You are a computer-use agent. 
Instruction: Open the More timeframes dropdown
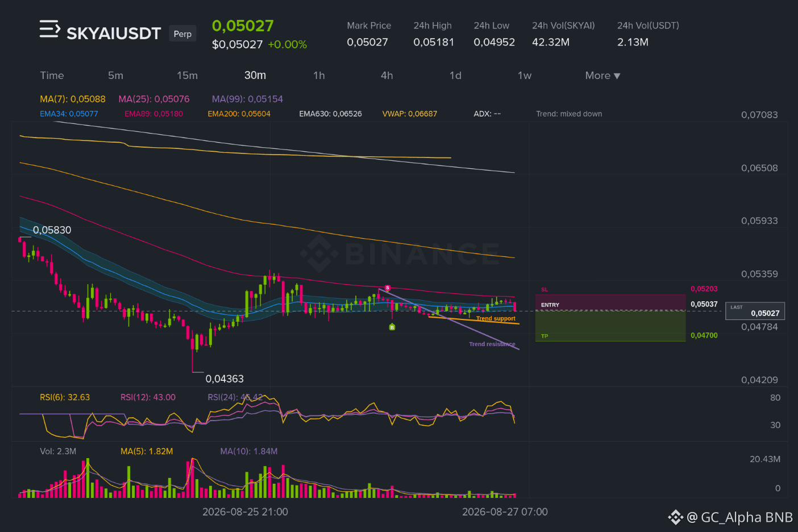point(602,76)
